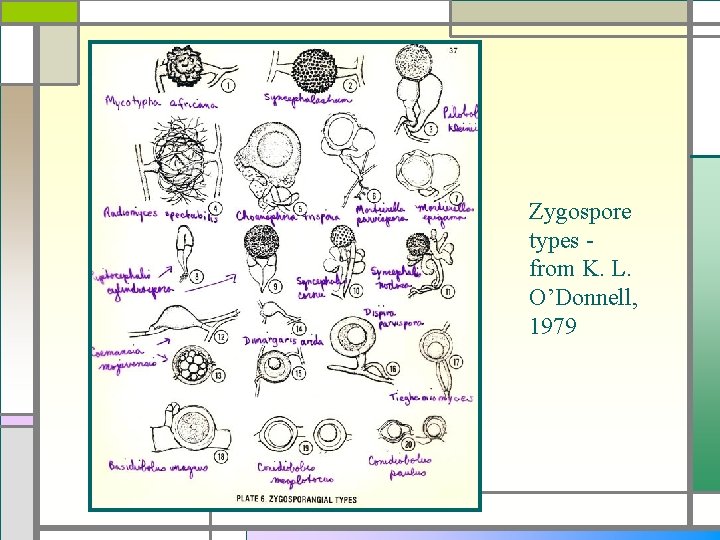Click the 'Coemansia mojavensis' label

click(125, 360)
